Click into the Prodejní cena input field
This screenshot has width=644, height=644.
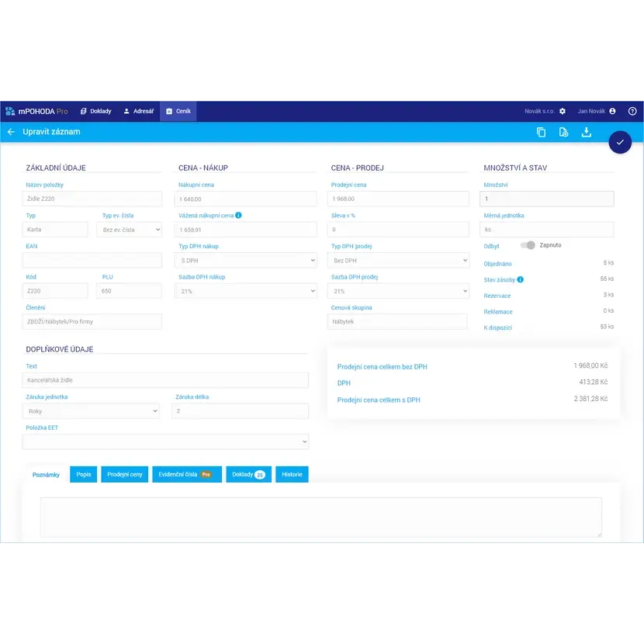399,199
